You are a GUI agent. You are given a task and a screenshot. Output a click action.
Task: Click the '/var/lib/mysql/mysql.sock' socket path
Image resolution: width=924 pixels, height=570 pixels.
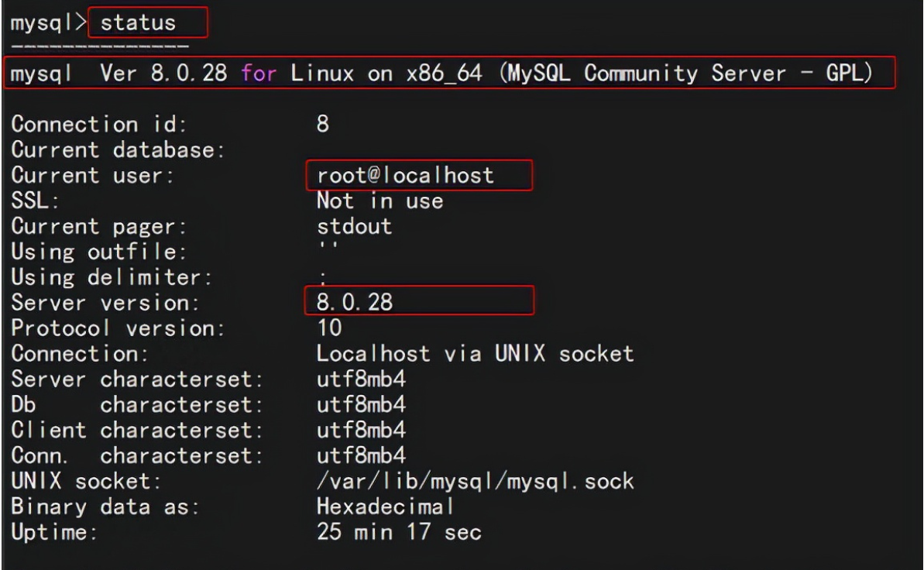pyautogui.click(x=475, y=482)
